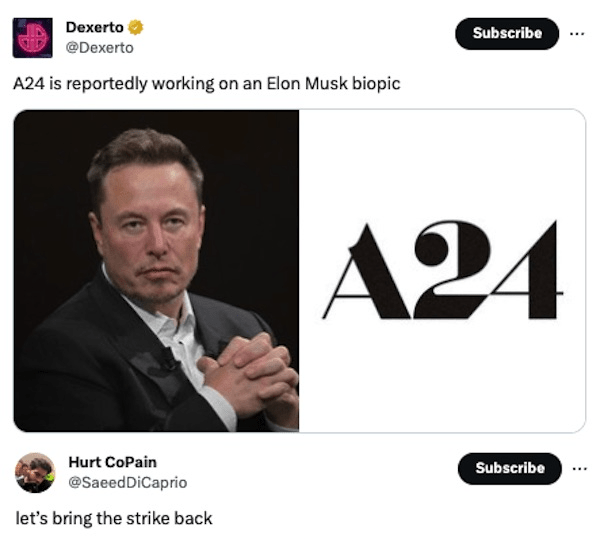
Task: Subscribe to Hurt CoPain
Action: [x=509, y=468]
